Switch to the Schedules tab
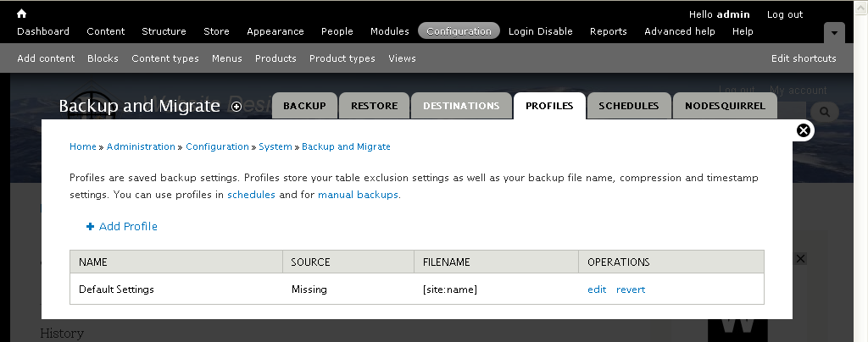 pyautogui.click(x=629, y=106)
